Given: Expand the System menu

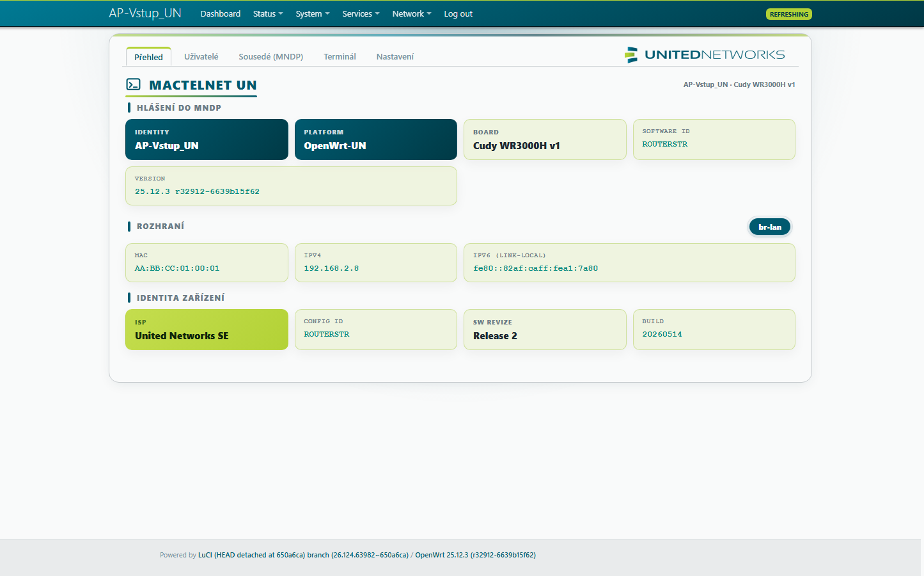Looking at the screenshot, I should (x=313, y=13).
